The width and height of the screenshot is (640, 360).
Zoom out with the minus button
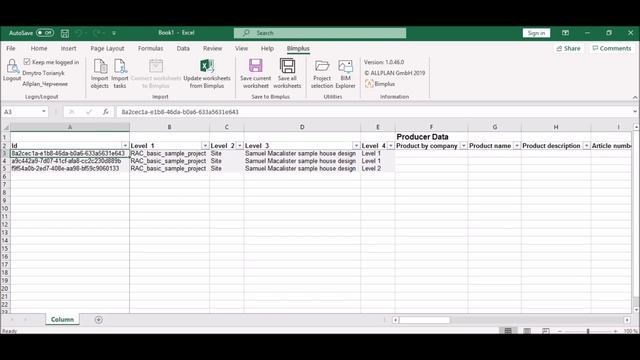point(560,331)
